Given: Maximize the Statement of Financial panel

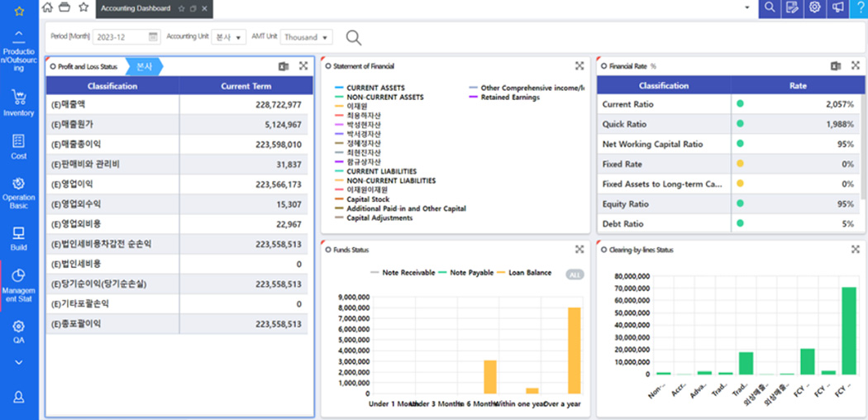Looking at the screenshot, I should point(579,66).
